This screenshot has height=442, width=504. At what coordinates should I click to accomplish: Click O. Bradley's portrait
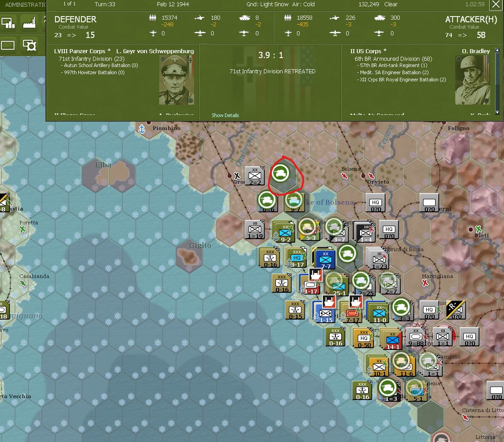[x=473, y=80]
